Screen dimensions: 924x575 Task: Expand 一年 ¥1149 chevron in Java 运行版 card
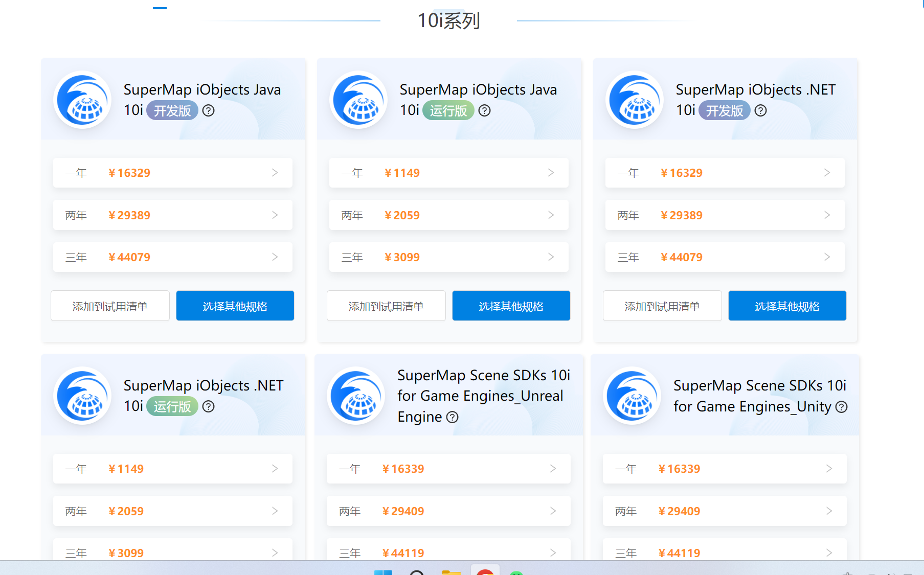[x=551, y=173]
